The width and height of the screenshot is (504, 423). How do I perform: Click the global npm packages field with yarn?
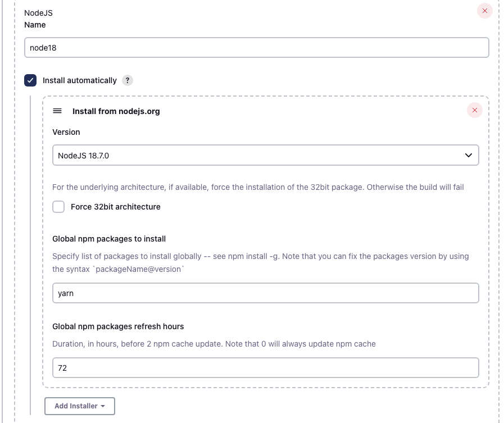(265, 293)
